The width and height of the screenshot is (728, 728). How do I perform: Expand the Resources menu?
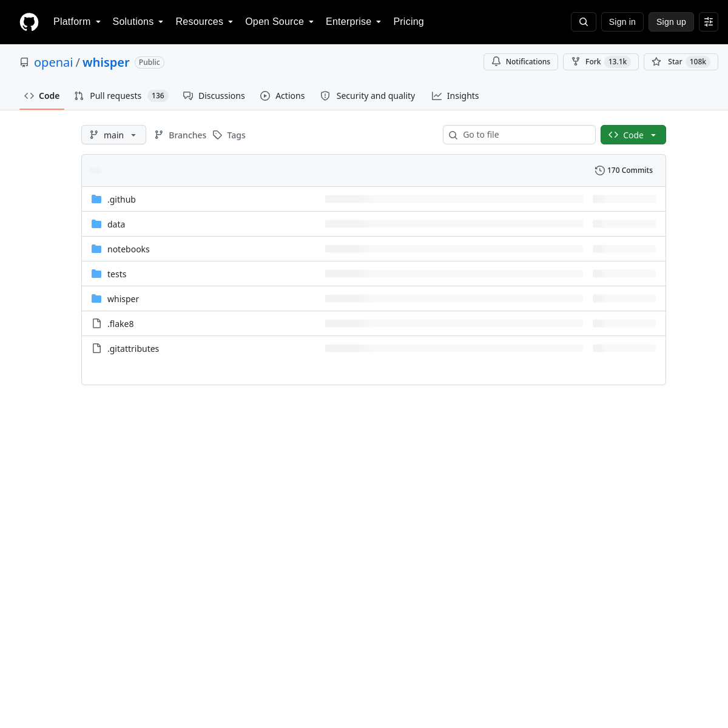click(x=204, y=22)
